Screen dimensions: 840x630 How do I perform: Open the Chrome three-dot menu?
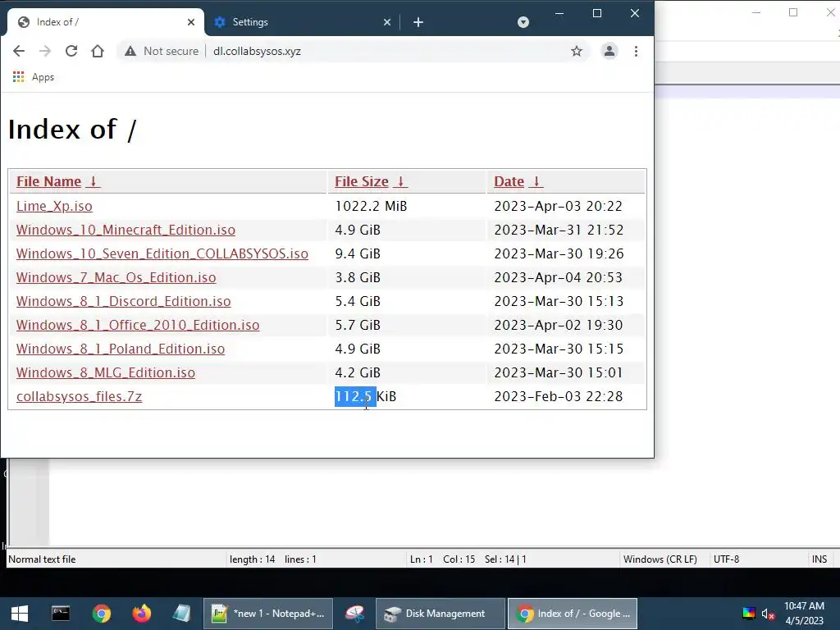pyautogui.click(x=636, y=51)
